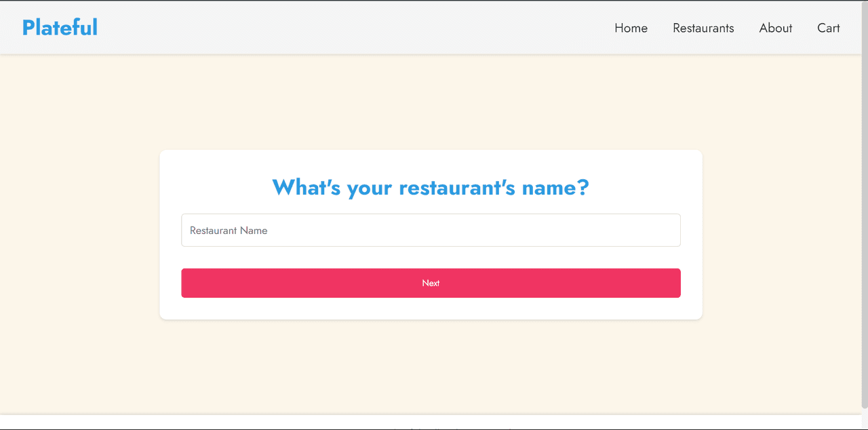
Task: Click the Plateful logo
Action: pos(60,27)
